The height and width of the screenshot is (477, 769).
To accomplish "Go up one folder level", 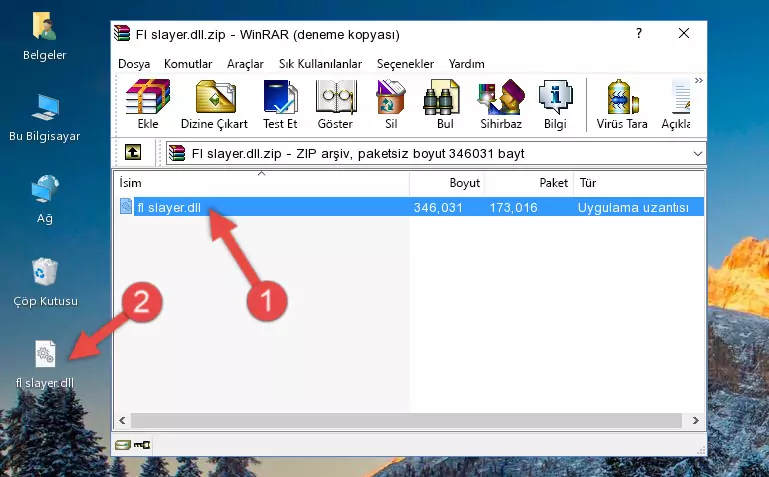I will [133, 152].
